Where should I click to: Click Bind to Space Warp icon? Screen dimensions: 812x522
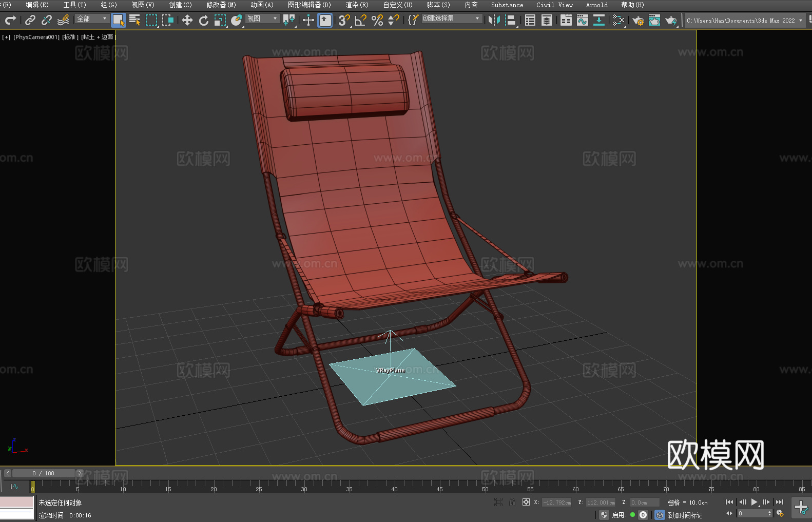tap(63, 20)
